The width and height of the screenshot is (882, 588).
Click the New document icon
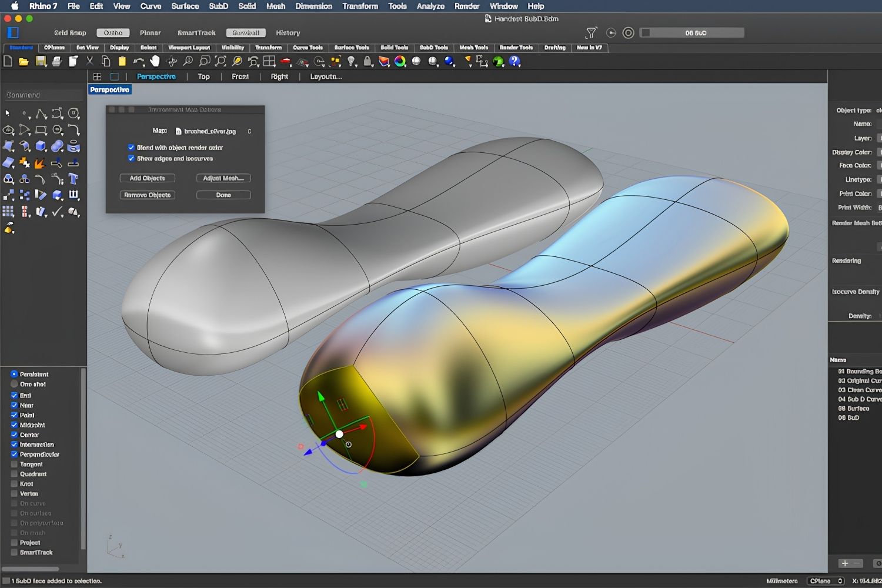click(x=8, y=61)
